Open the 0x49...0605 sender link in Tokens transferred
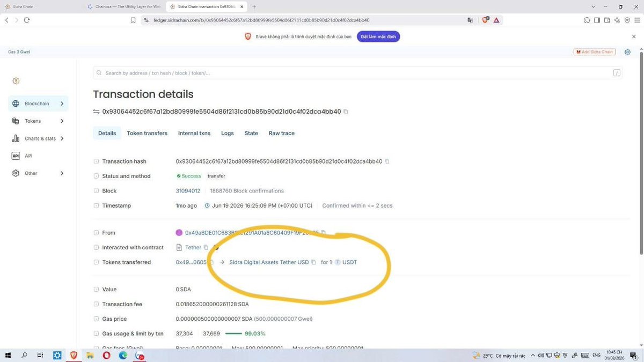 (191, 262)
